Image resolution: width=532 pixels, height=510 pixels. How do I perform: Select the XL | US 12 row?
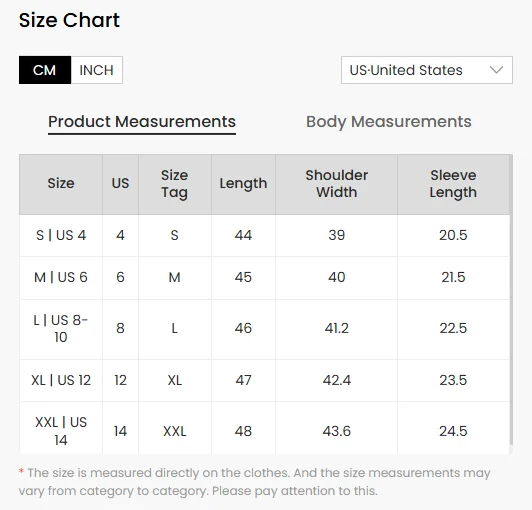click(x=264, y=380)
